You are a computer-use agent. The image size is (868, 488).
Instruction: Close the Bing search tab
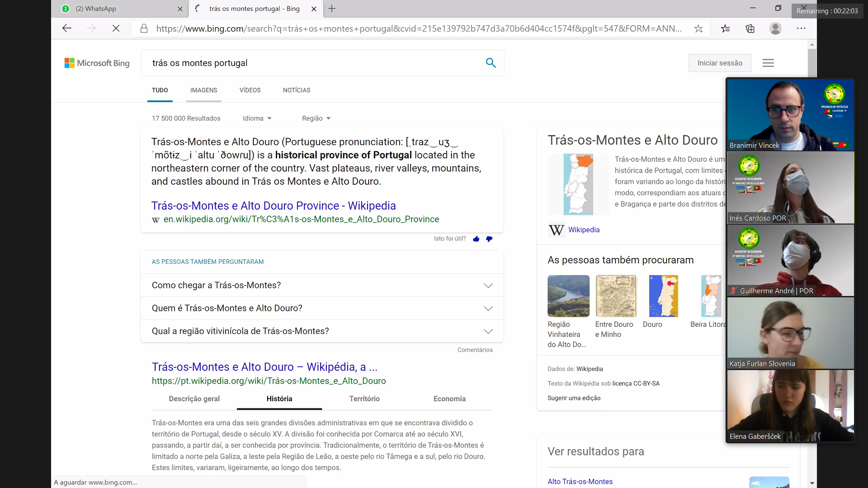point(314,9)
